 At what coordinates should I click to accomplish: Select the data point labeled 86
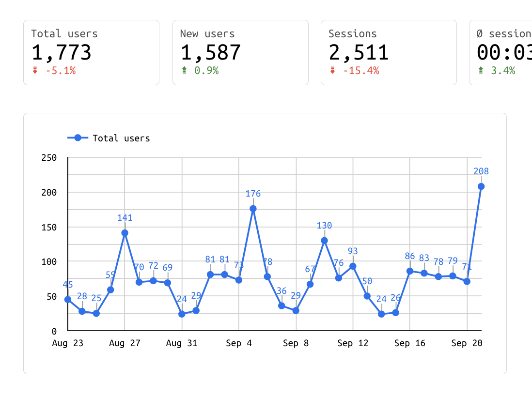click(x=410, y=271)
